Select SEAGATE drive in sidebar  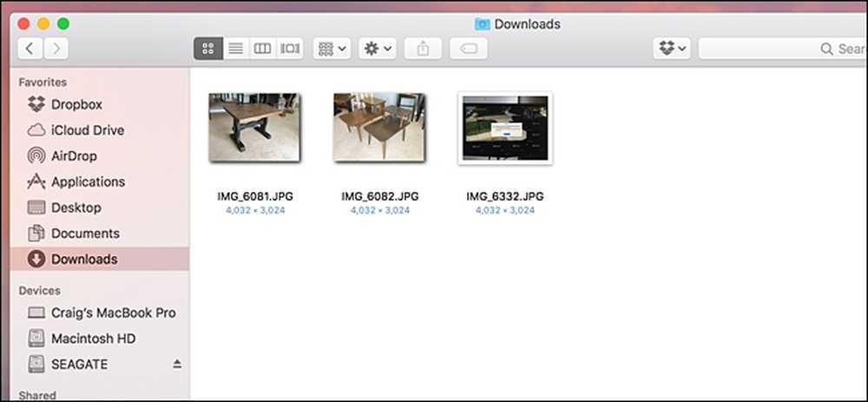point(100,365)
